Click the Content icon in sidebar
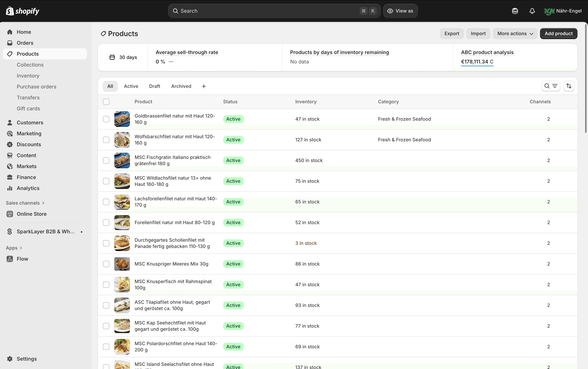The image size is (588, 369). [x=10, y=155]
